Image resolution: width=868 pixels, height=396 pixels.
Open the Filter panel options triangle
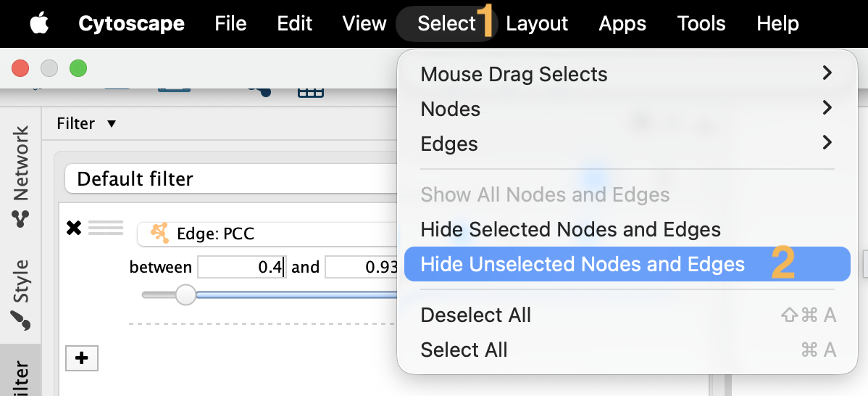pos(111,124)
